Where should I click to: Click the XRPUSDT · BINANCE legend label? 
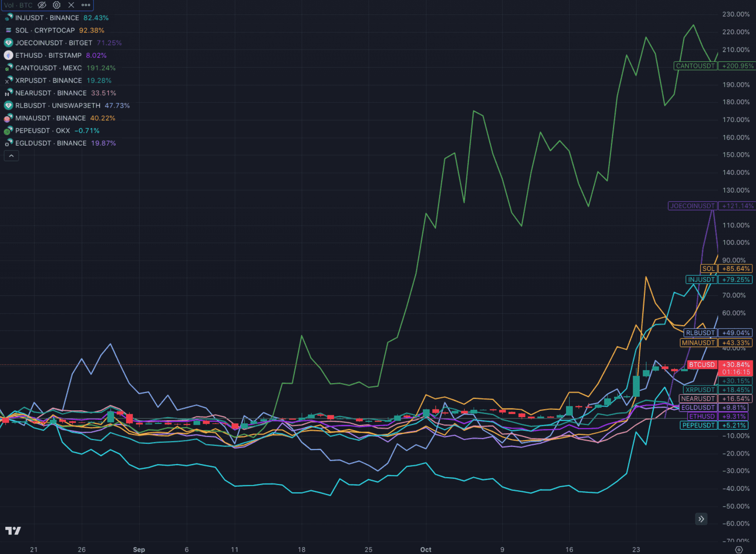click(x=48, y=80)
